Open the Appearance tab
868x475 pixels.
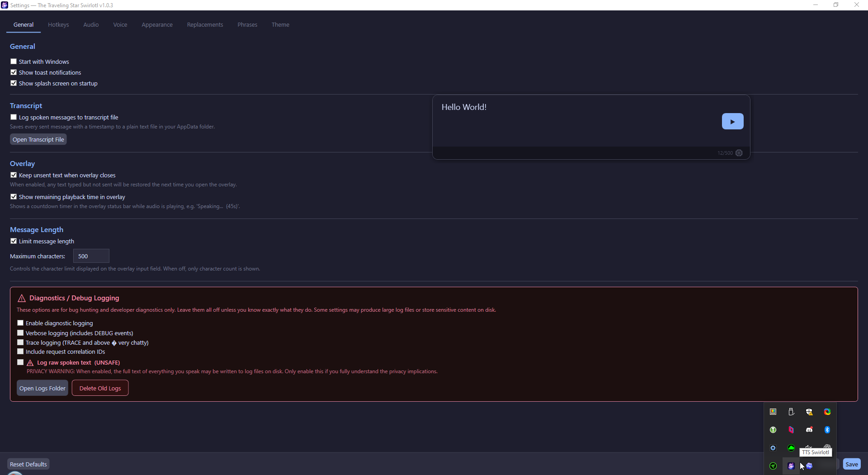[157, 25]
